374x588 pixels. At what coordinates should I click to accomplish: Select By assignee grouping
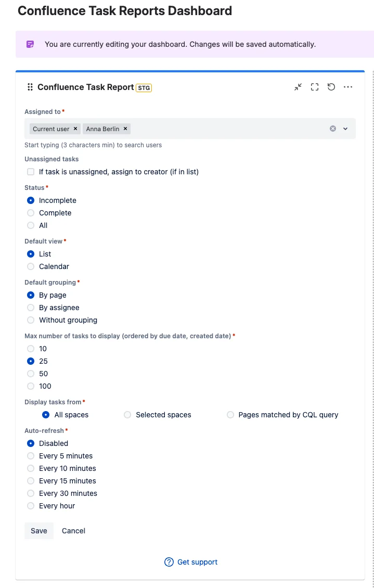coord(31,308)
